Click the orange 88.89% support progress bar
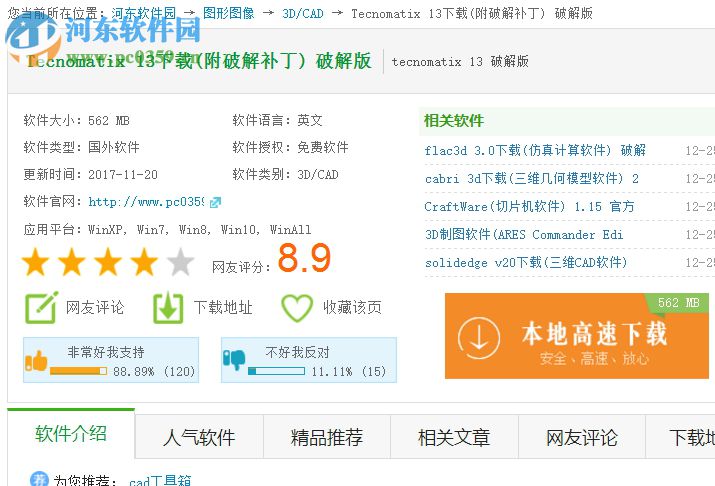 point(78,371)
